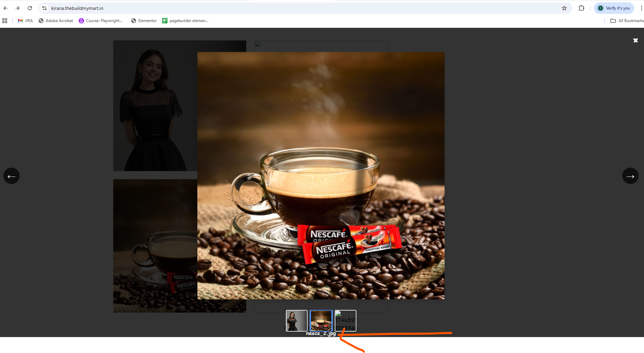
Task: Select the woman in black dress thumbnail
Action: coord(297,321)
